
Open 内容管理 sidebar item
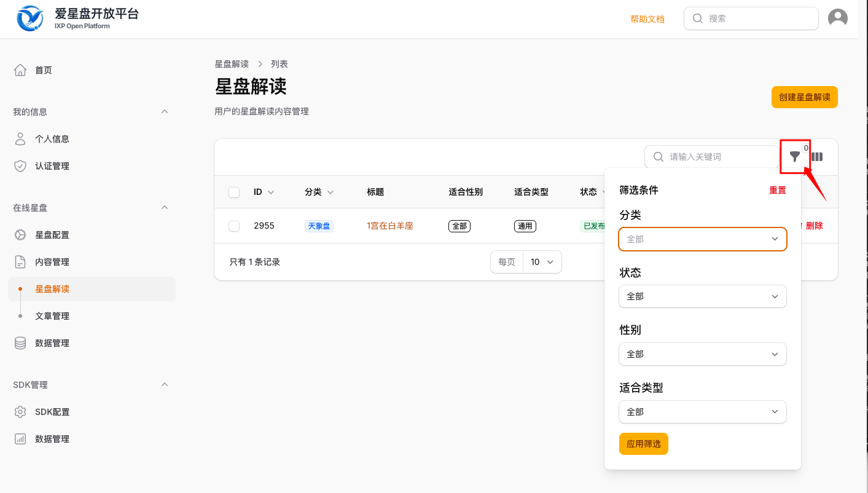[x=52, y=262]
